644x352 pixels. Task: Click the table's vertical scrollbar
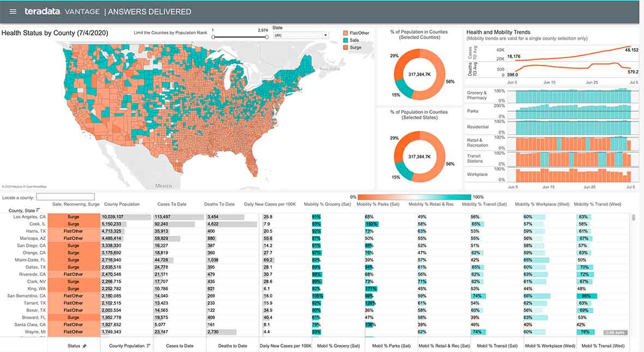tap(633, 218)
